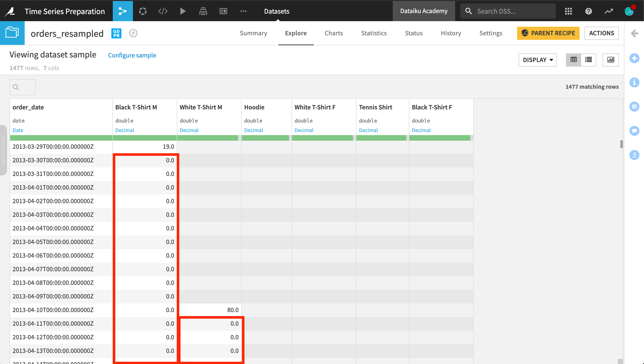Screen dimensions: 644x364
Task: Click the code recipes notebook icon
Action: (163, 11)
